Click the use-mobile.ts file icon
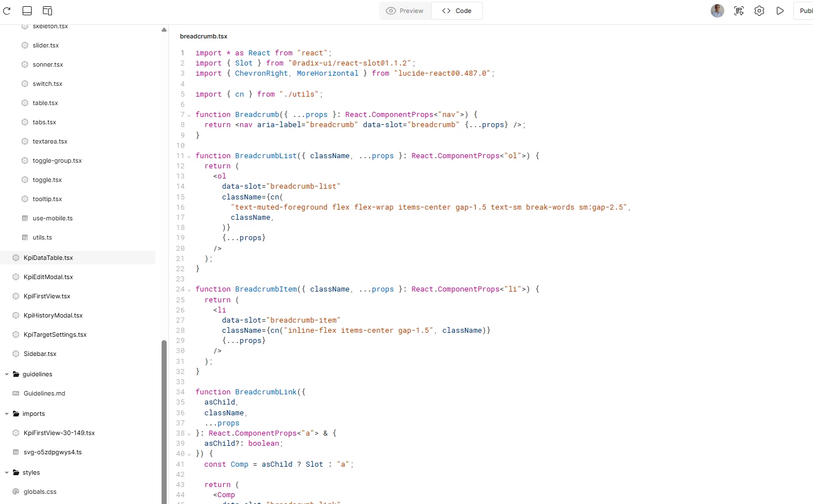 click(x=25, y=218)
